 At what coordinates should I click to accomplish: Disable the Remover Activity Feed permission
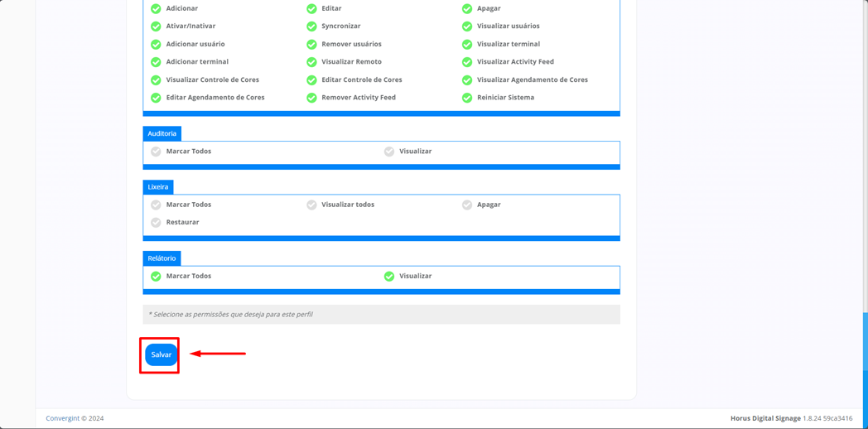[x=311, y=98]
